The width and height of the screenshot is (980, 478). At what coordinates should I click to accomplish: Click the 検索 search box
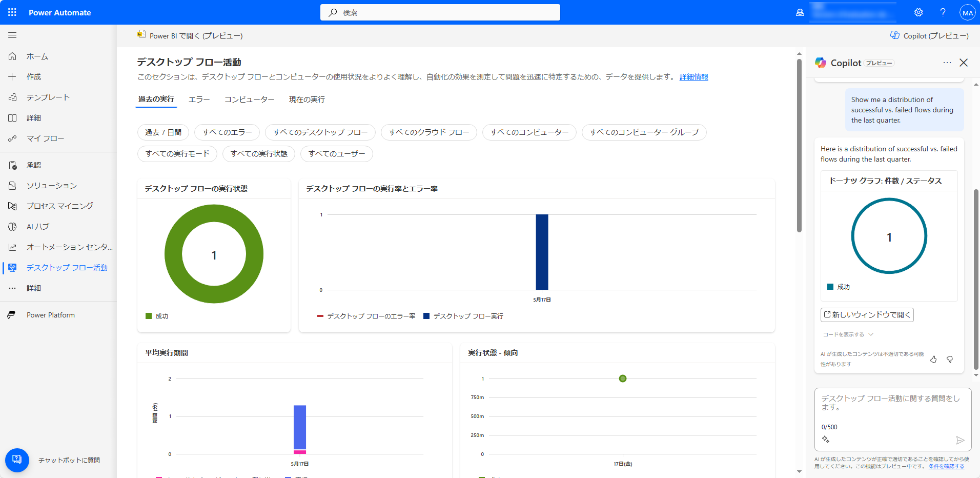click(440, 12)
